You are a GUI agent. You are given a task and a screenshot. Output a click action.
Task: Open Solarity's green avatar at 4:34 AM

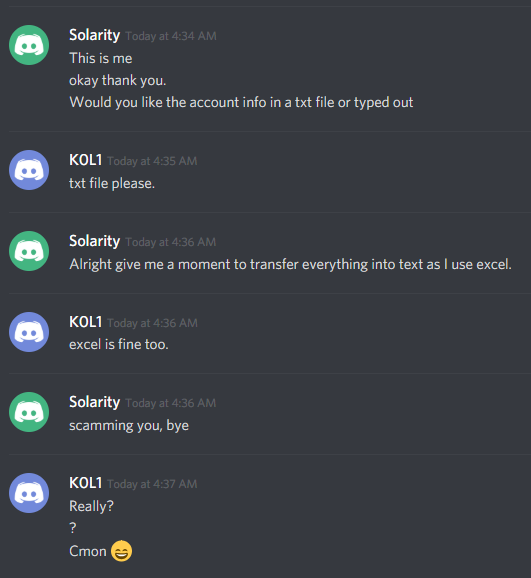click(29, 45)
